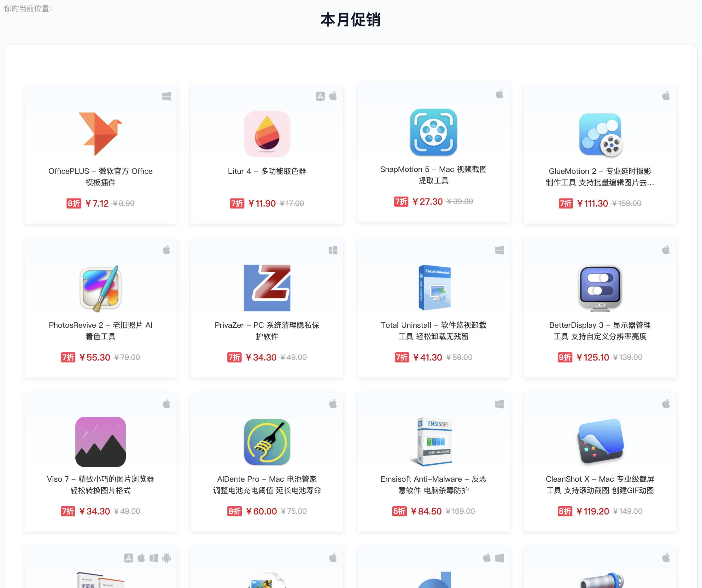Click the 5折 badge on Emsisoft card
The width and height of the screenshot is (702, 588).
[x=399, y=511]
